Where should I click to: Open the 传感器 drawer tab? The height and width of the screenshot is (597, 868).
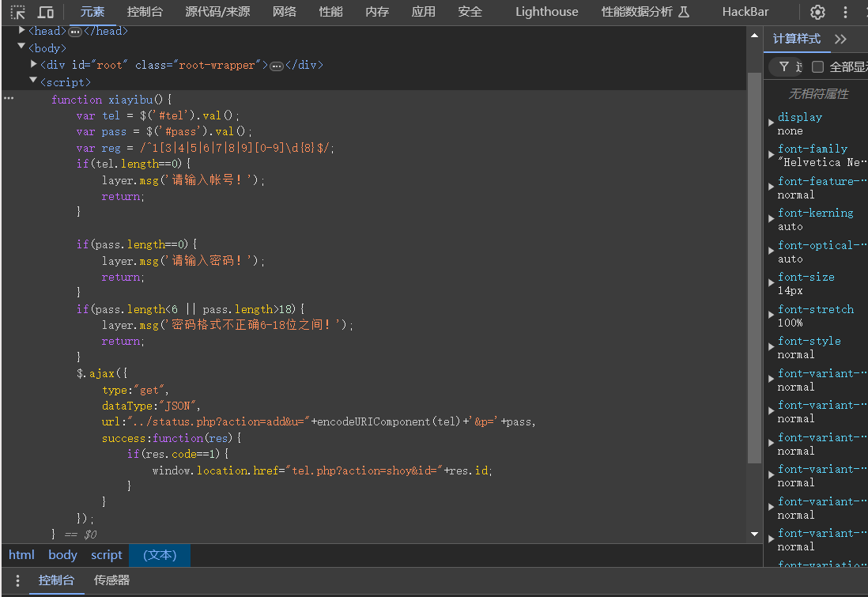pos(111,580)
